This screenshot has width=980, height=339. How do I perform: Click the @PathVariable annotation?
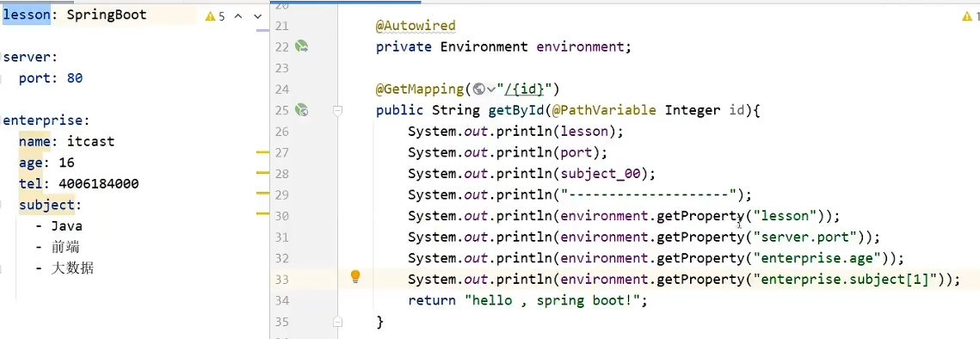click(605, 111)
